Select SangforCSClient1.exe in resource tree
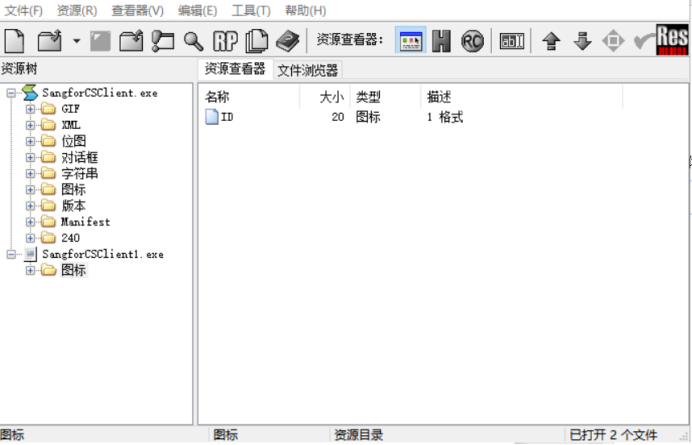692x445 pixels. point(103,254)
